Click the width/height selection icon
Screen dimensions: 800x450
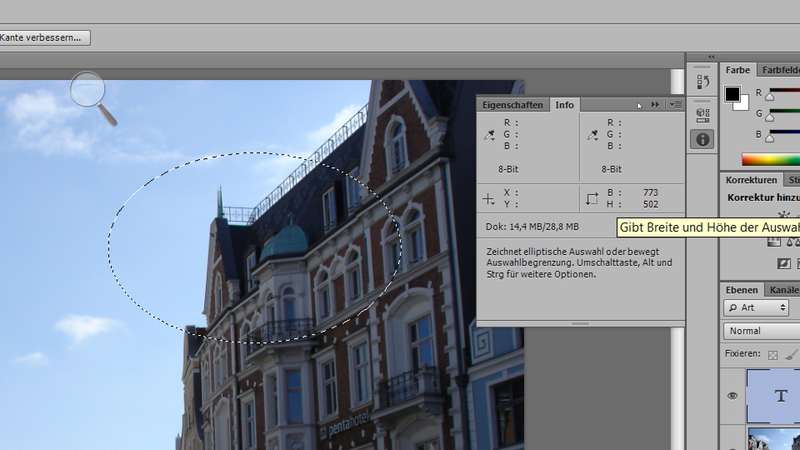(591, 198)
